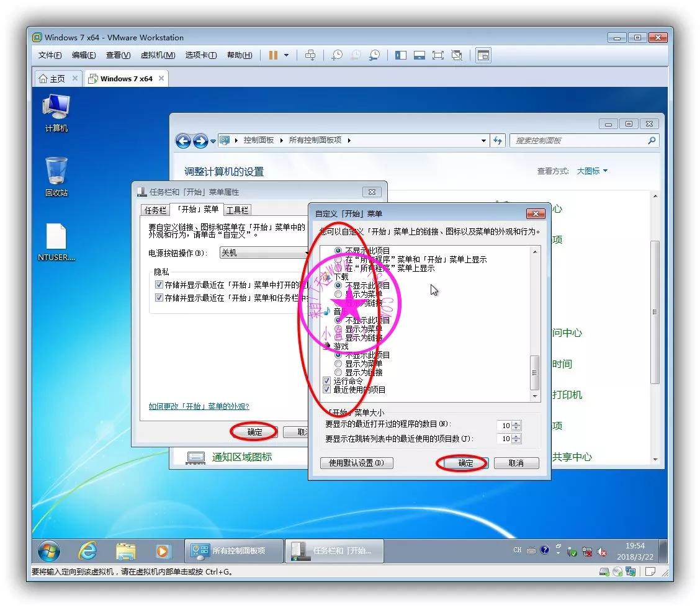
Task: Click the Windows Start orb button
Action: coord(49,550)
